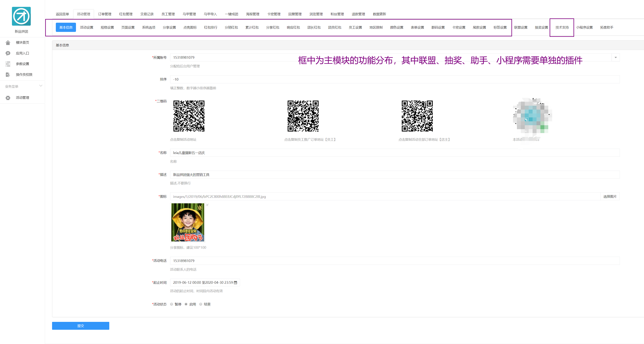The width and height of the screenshot is (644, 344).
Task: Open the 马甲管理 tab
Action: pyautogui.click(x=189, y=14)
